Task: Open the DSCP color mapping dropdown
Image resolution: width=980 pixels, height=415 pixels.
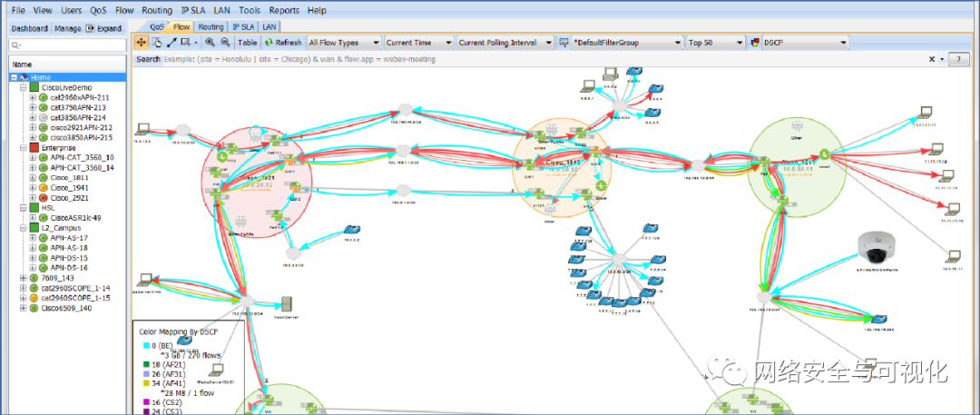Action: point(805,43)
